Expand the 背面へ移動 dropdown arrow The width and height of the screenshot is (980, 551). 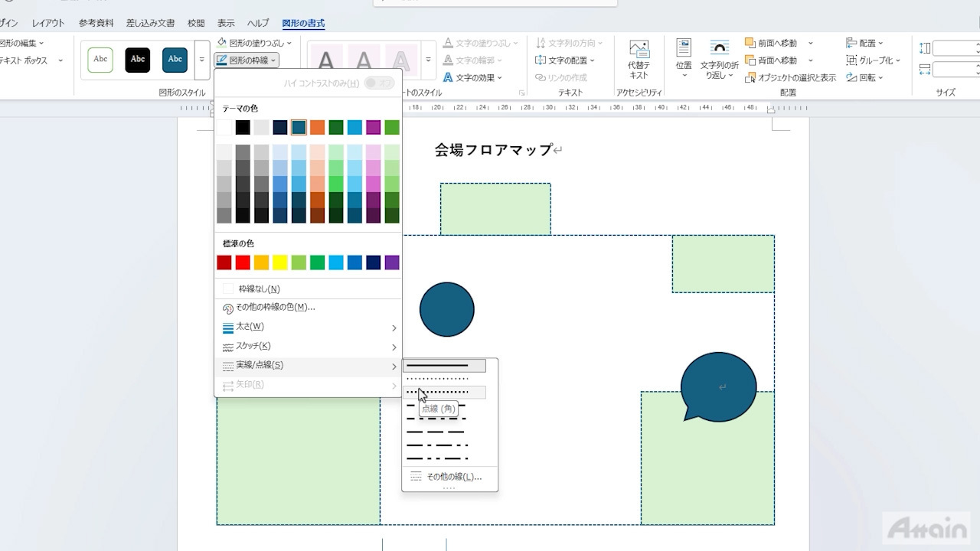(x=811, y=60)
